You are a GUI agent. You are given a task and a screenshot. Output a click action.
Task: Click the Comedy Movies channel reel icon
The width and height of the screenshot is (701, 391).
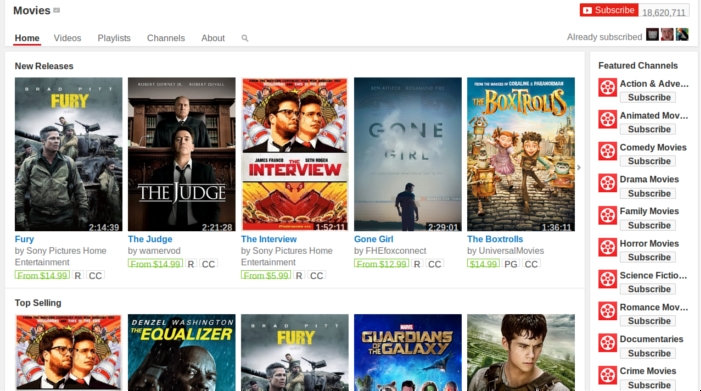(x=608, y=151)
